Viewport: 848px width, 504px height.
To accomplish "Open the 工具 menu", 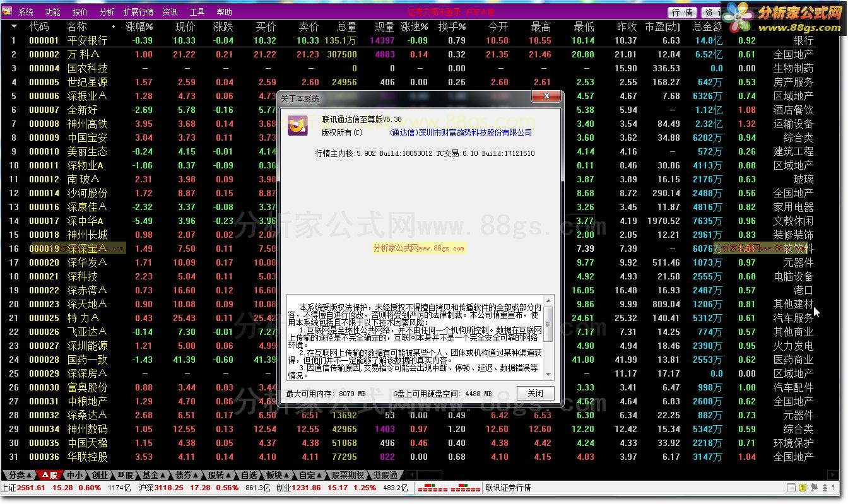I will [x=197, y=12].
